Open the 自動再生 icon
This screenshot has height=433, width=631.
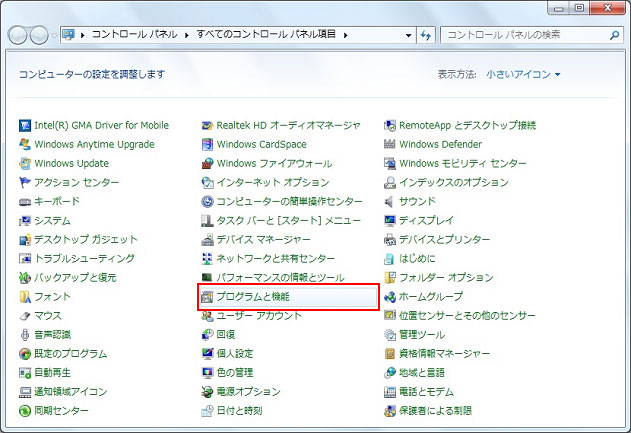25,373
